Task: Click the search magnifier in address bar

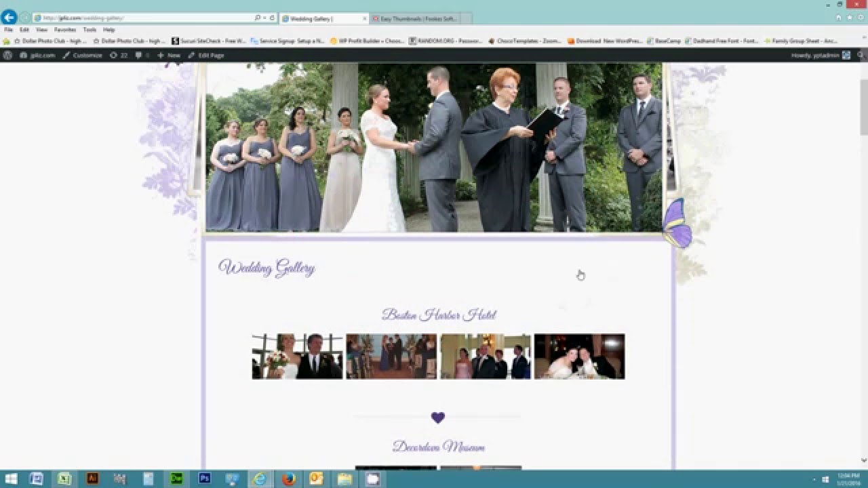Action: [258, 18]
